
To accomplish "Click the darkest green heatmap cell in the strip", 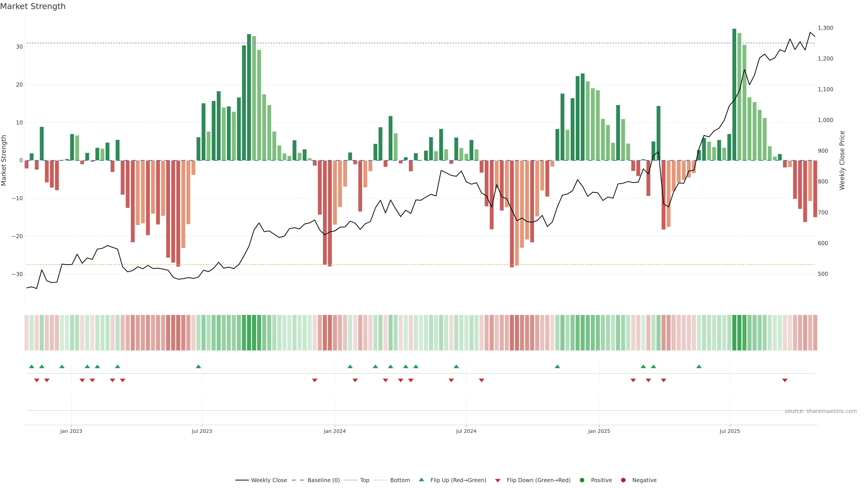I will 734,333.
